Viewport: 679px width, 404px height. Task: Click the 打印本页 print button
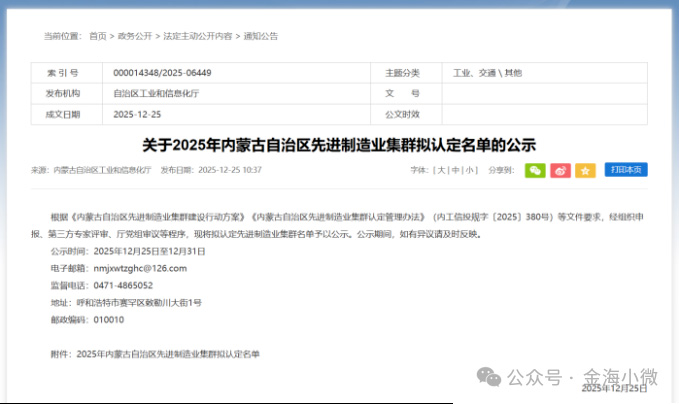click(627, 170)
